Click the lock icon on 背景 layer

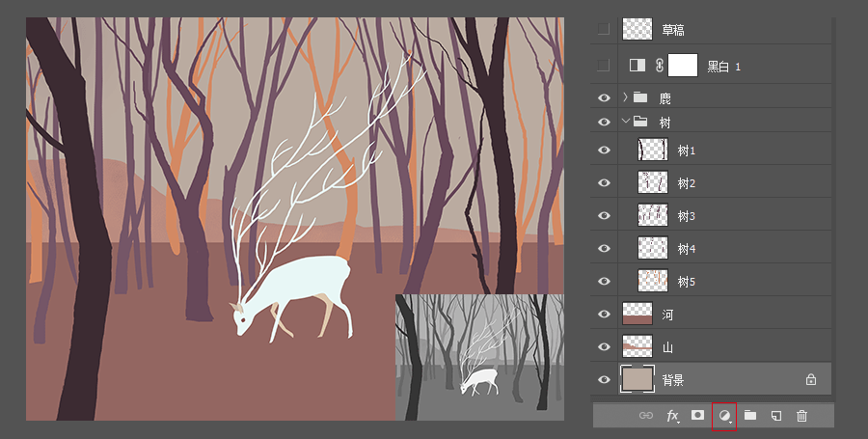(x=810, y=380)
